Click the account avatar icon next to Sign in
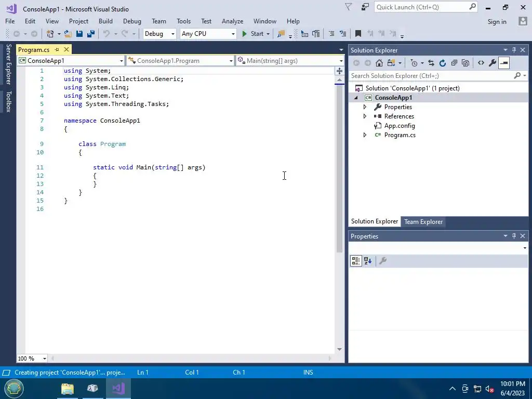This screenshot has width=532, height=399. [523, 21]
